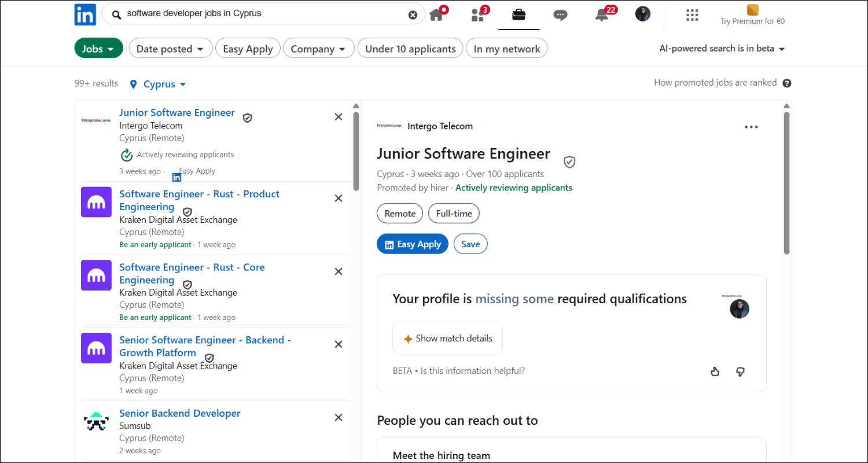Give thumbs up on helpfulness feedback
The image size is (868, 463).
coord(715,372)
